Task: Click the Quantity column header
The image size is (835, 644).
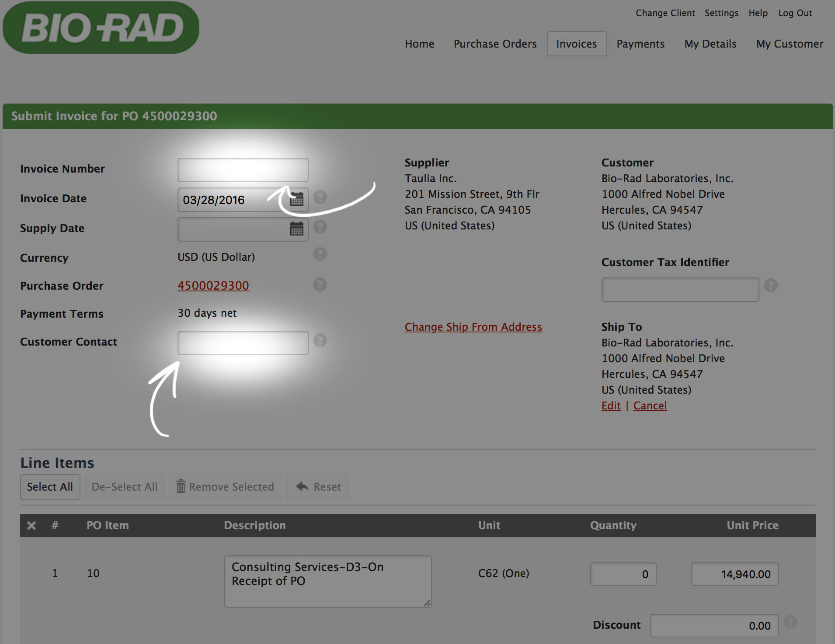Action: [613, 525]
